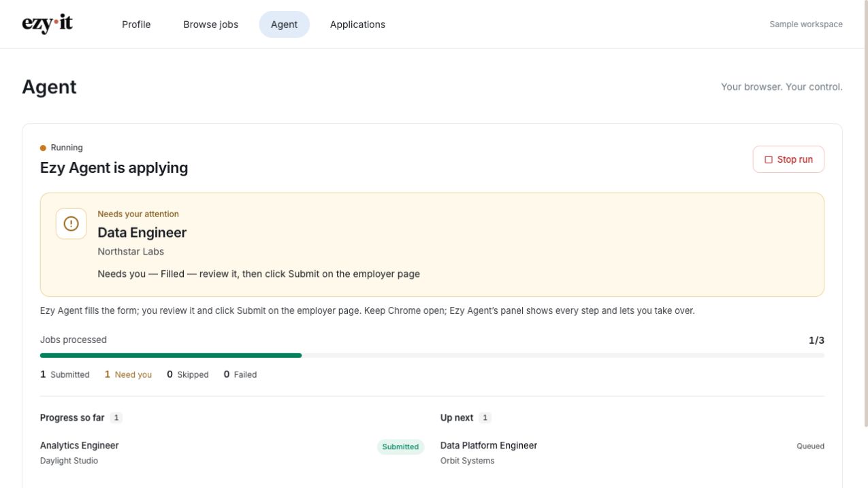Switch to Applications tab
The image size is (868, 488).
point(357,25)
